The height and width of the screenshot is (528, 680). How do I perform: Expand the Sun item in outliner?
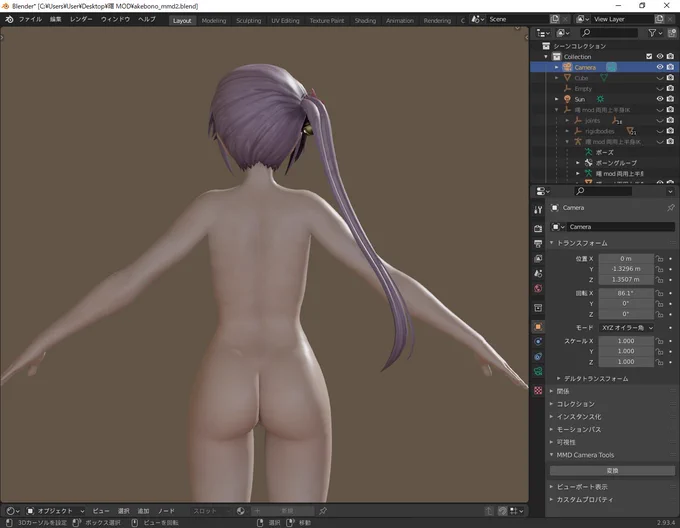pyautogui.click(x=557, y=99)
